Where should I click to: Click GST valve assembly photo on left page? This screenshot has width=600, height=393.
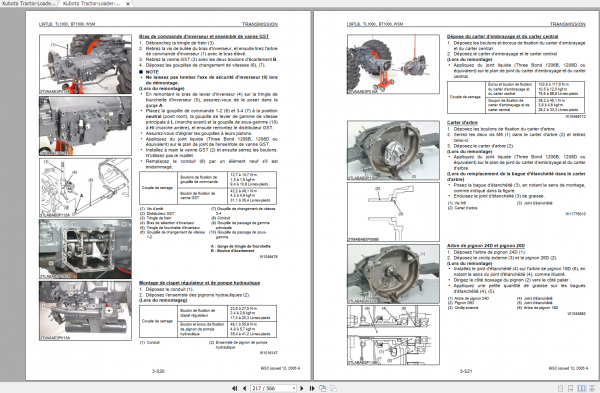coord(85,126)
